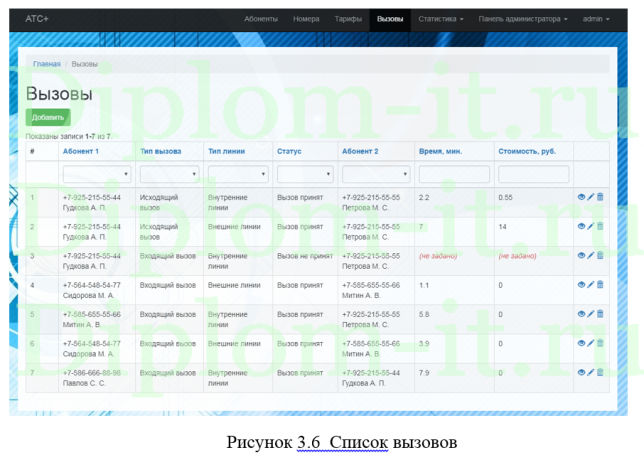View details of call row 3
Image resolution: width=644 pixels, height=460 pixels.
[581, 255]
